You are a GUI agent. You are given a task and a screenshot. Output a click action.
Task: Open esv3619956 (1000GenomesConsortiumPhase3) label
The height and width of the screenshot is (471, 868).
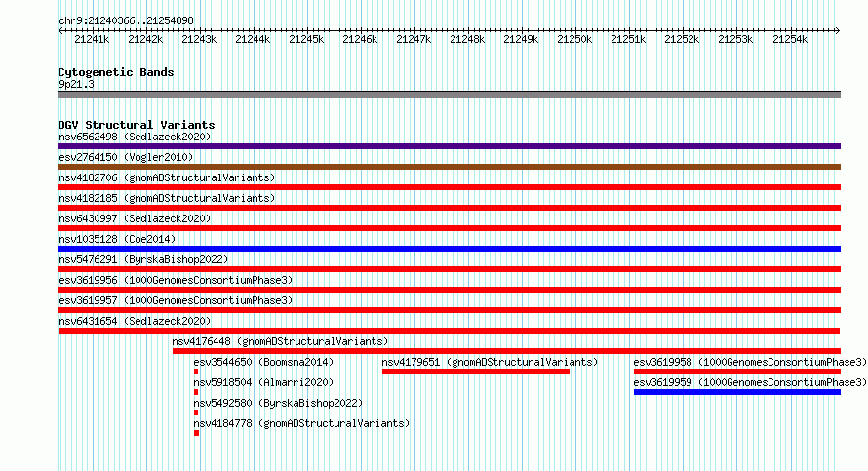176,280
